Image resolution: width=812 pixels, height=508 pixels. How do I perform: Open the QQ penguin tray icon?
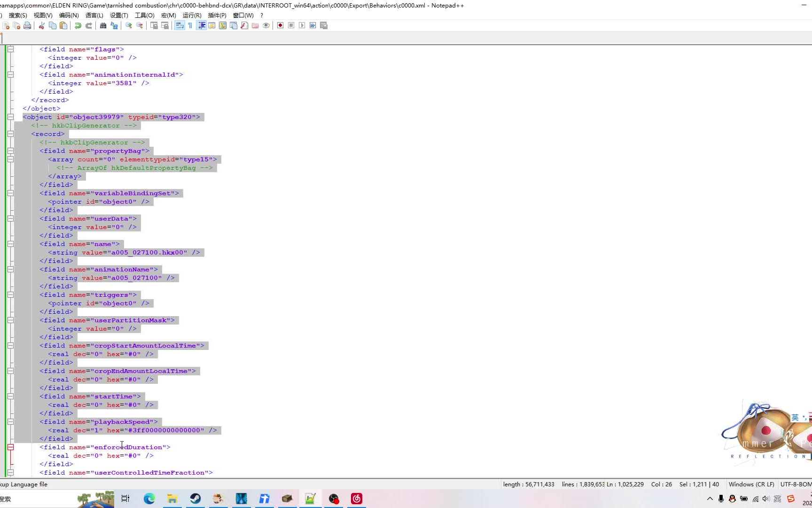[x=732, y=499]
